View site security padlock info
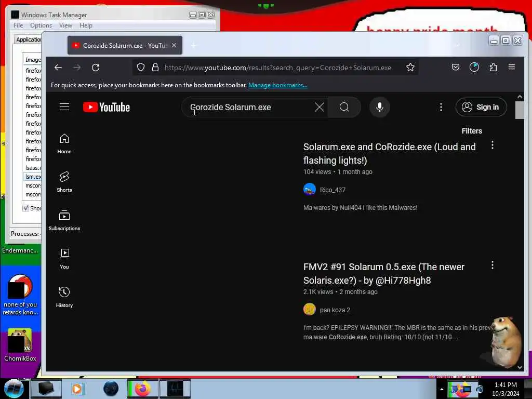 click(155, 68)
